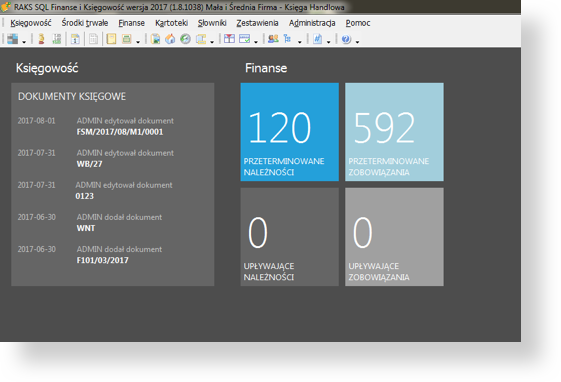
Task: Expand dropdown arrow beside green-check table icon
Action: coord(256,42)
